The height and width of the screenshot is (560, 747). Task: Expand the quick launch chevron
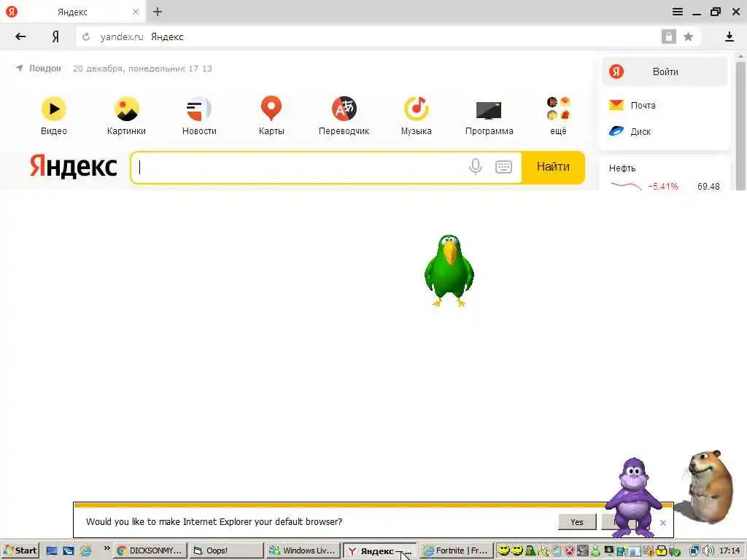(107, 548)
